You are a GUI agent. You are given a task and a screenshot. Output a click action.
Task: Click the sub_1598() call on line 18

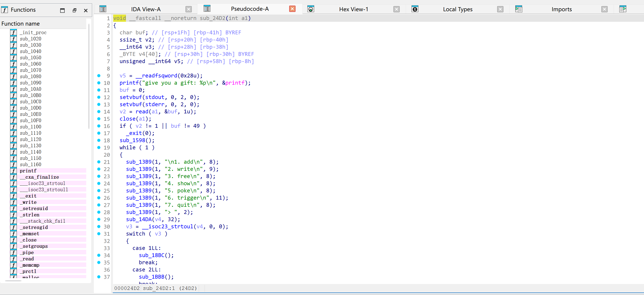pyautogui.click(x=135, y=140)
